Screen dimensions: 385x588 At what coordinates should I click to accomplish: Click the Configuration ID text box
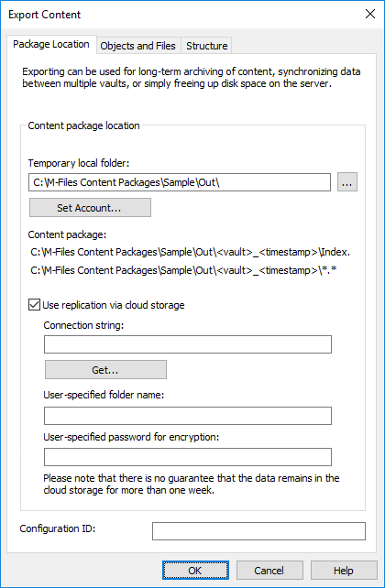(x=258, y=531)
